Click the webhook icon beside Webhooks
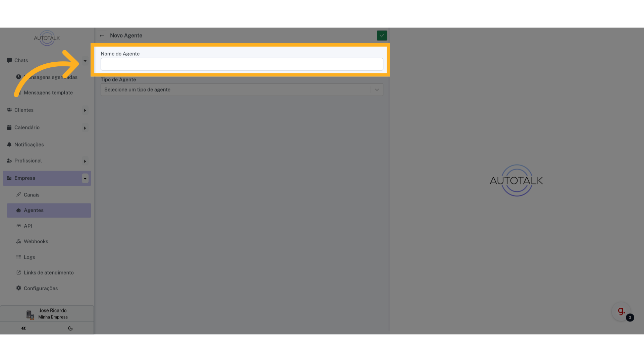Image resolution: width=644 pixels, height=362 pixels. [x=18, y=241]
